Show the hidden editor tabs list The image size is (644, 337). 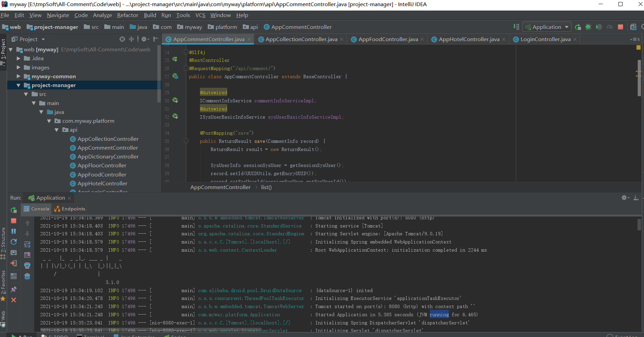pos(635,39)
